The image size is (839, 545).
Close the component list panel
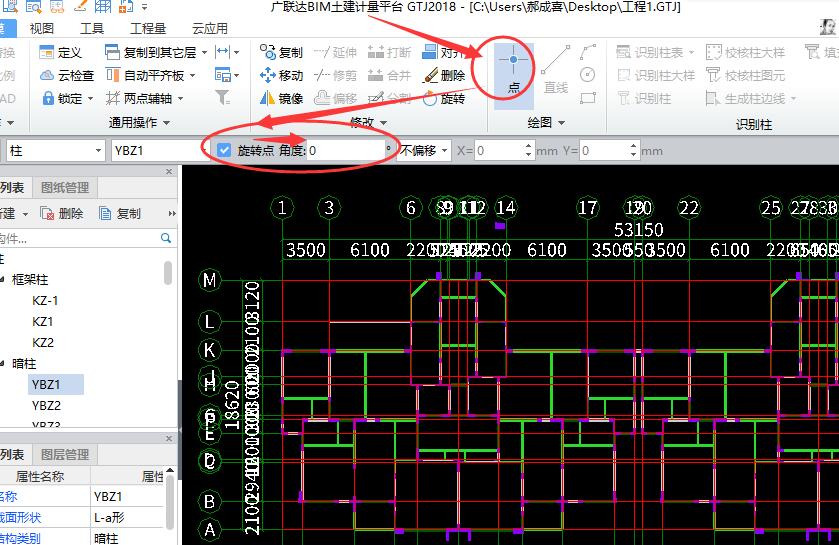point(169,172)
